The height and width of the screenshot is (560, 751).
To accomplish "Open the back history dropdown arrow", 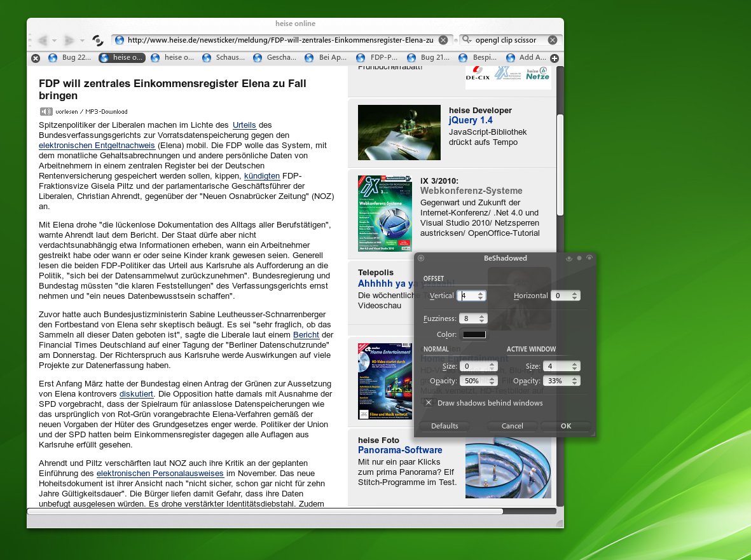I will [x=55, y=41].
